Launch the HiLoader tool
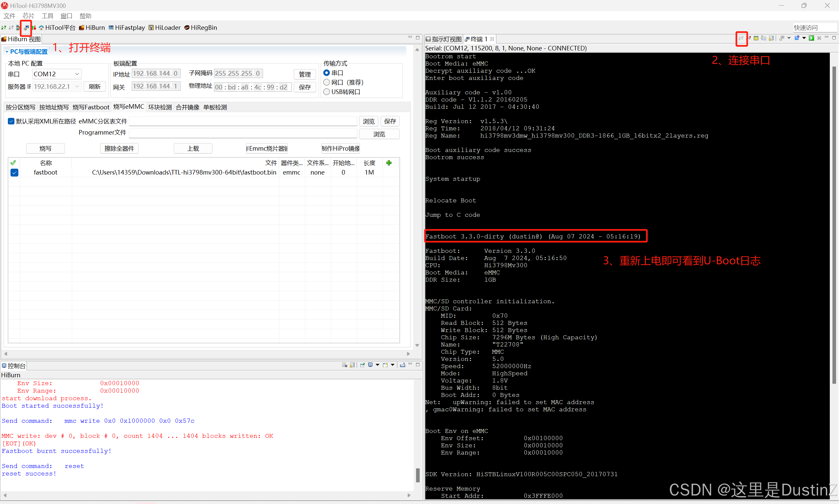This screenshot has height=504, width=839. pyautogui.click(x=165, y=28)
